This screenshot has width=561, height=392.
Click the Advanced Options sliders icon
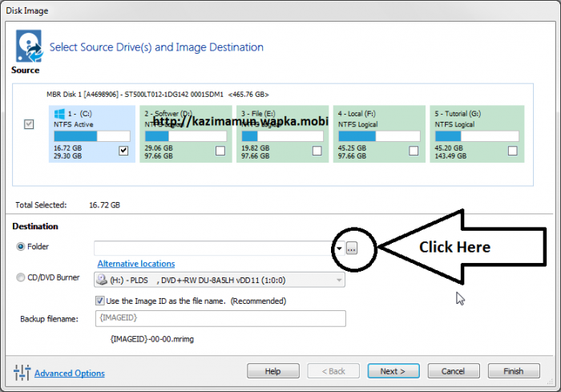(22, 373)
